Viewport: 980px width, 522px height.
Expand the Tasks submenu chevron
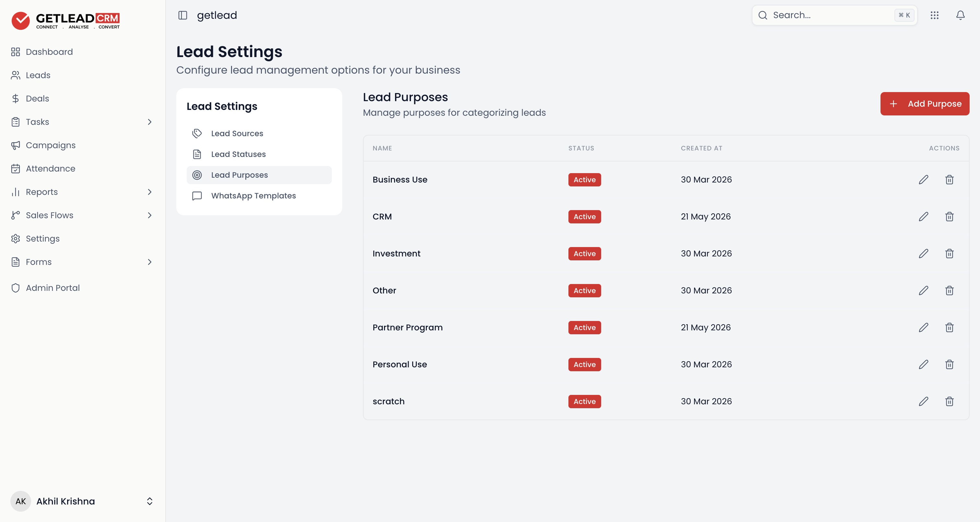point(149,122)
